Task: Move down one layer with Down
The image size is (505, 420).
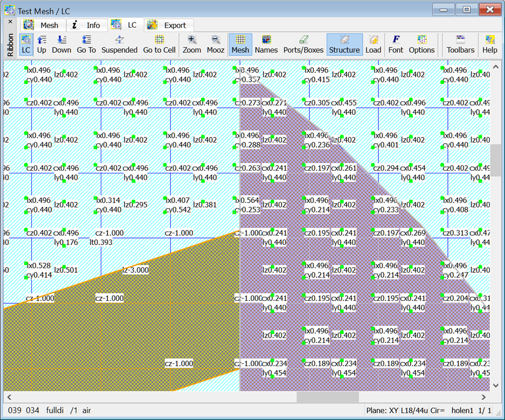Action: point(61,44)
